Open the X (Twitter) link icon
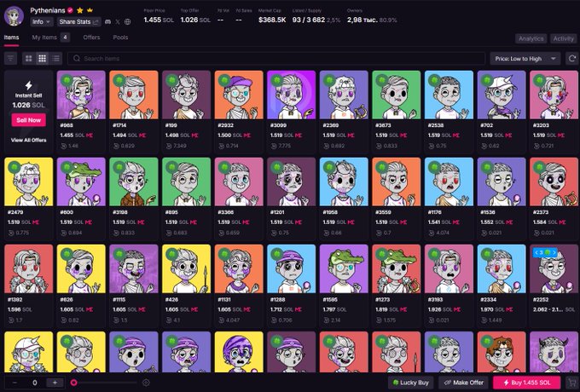This screenshot has width=580, height=392. [118, 22]
